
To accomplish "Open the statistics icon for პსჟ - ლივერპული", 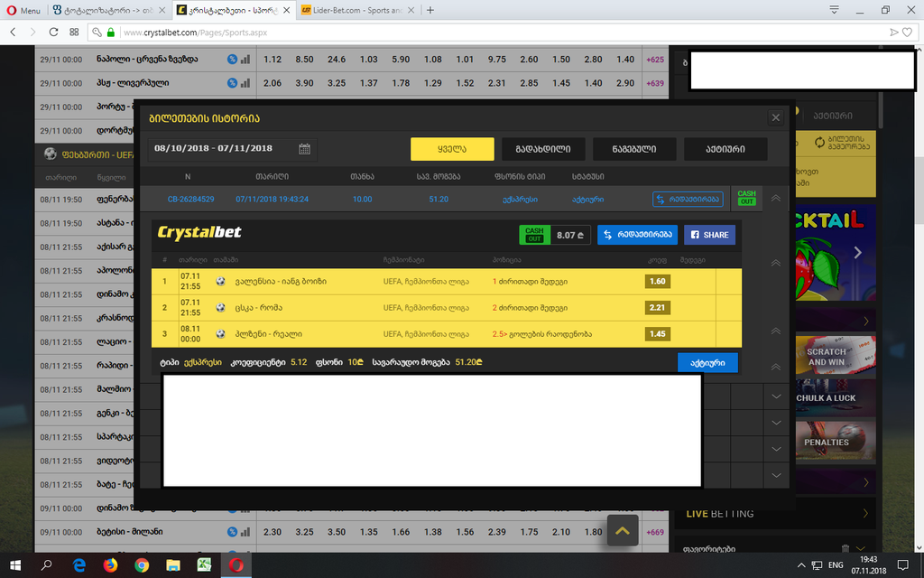I will point(232,83).
